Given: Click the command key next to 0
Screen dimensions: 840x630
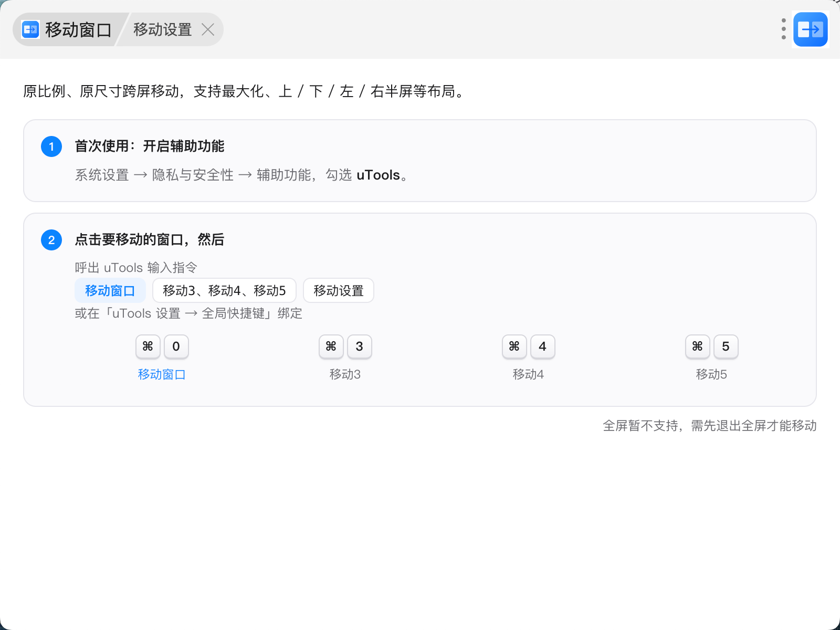Looking at the screenshot, I should (148, 346).
